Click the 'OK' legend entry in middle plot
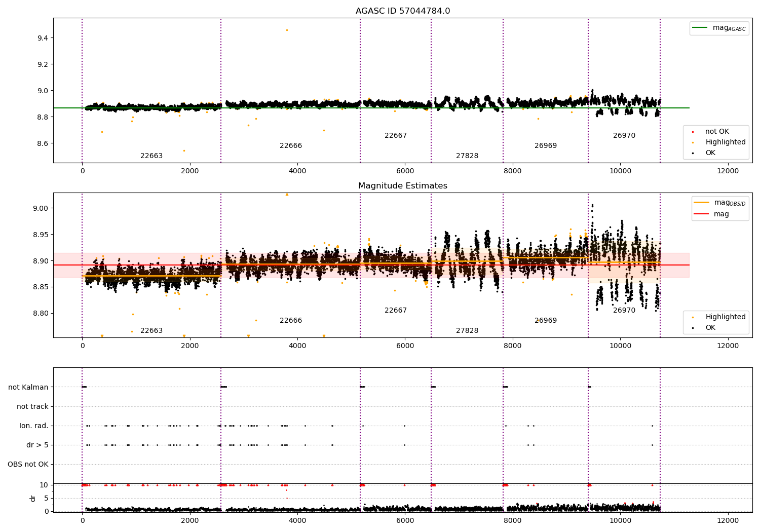 pos(704,327)
